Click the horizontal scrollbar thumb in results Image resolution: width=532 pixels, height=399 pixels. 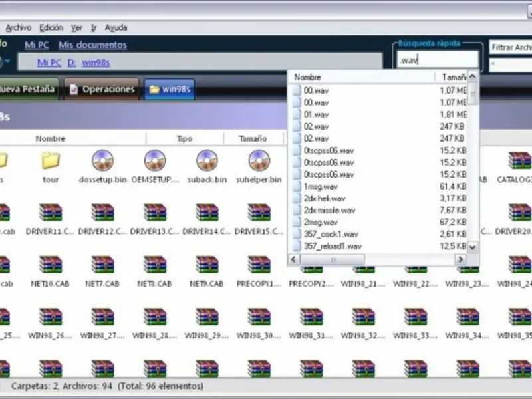333,259
